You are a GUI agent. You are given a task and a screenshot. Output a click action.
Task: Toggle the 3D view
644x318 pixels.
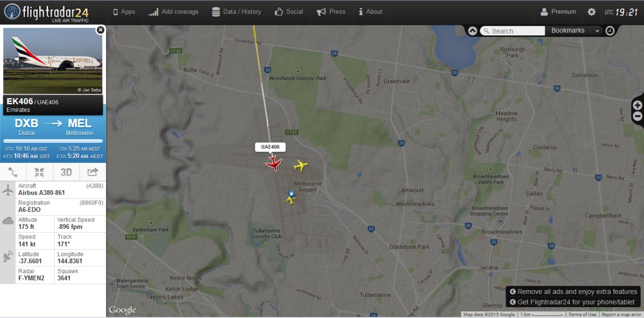tap(66, 172)
